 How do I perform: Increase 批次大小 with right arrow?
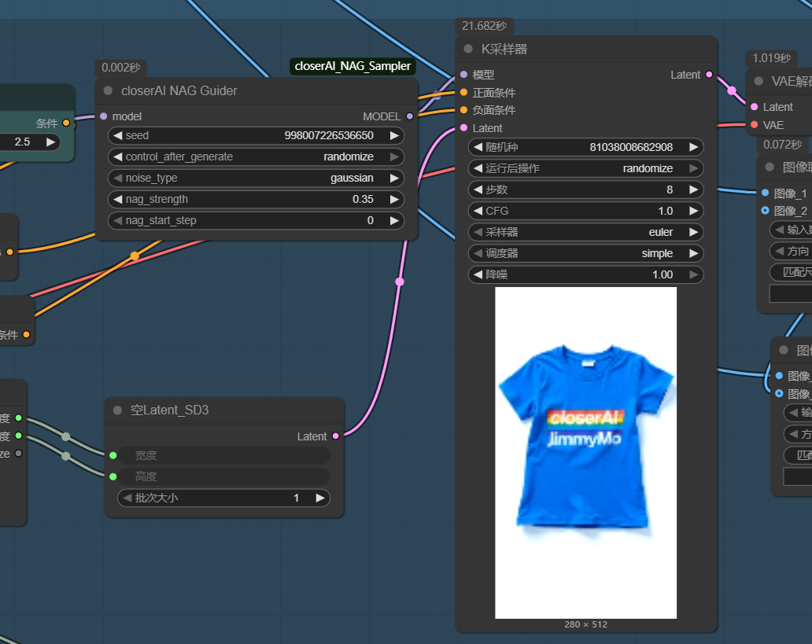click(x=320, y=498)
